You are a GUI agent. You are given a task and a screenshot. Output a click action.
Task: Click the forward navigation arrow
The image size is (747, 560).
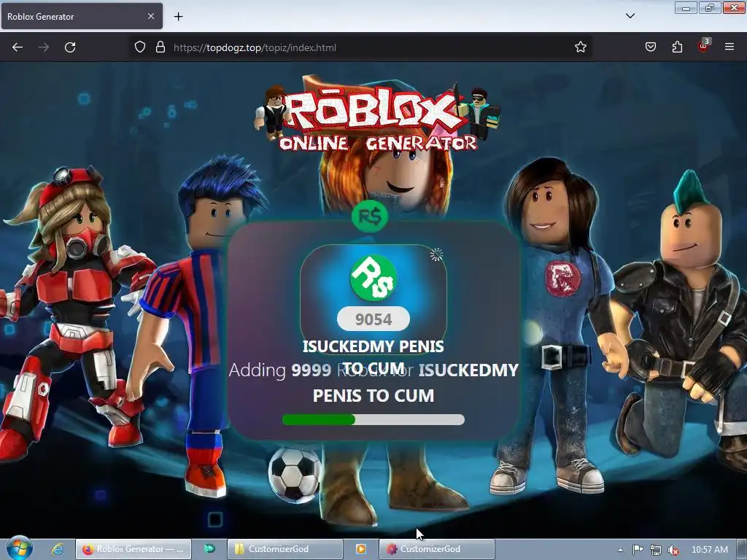click(44, 47)
